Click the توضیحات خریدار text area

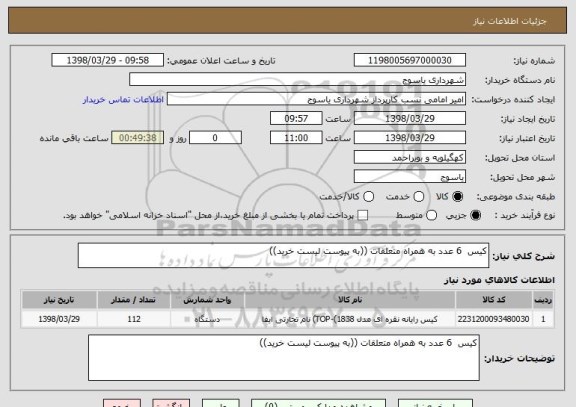(284, 357)
